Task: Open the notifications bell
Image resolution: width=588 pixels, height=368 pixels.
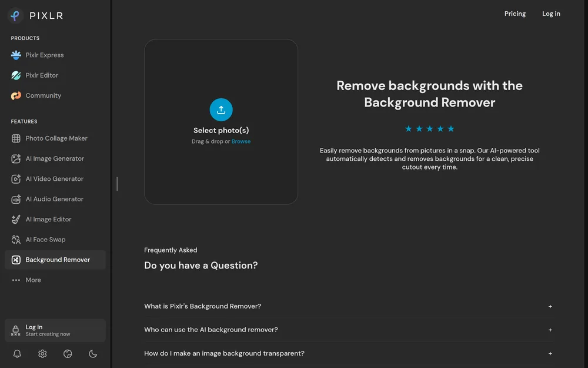Action: 17,354
